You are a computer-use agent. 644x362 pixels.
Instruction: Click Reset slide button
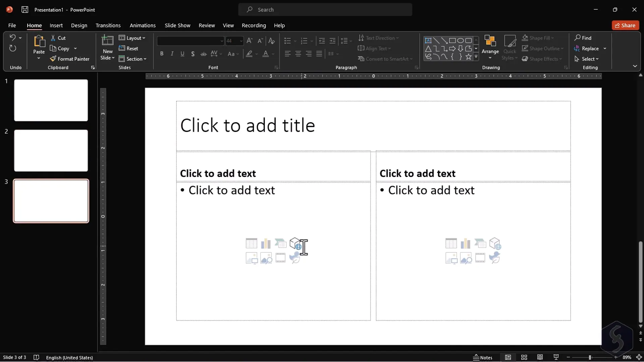coord(128,48)
